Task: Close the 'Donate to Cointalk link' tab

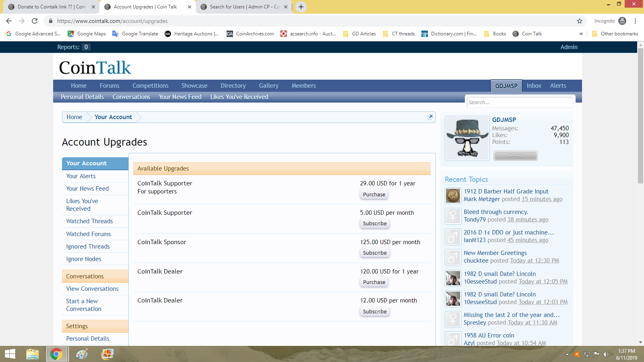Action: point(93,7)
